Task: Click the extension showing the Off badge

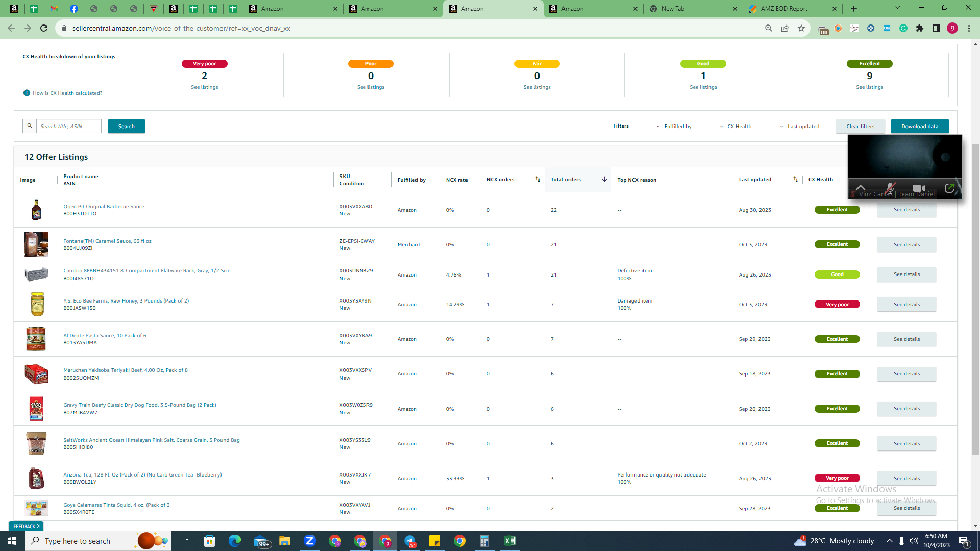Action: coord(822,29)
